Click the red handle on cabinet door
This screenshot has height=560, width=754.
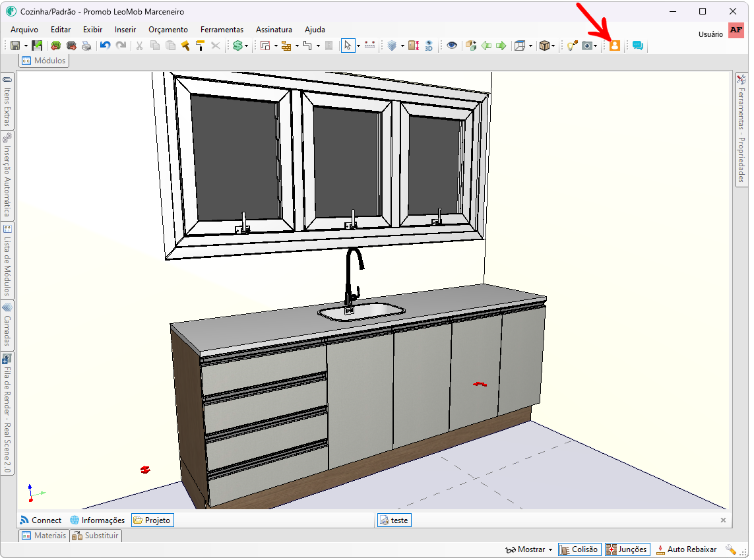[480, 384]
